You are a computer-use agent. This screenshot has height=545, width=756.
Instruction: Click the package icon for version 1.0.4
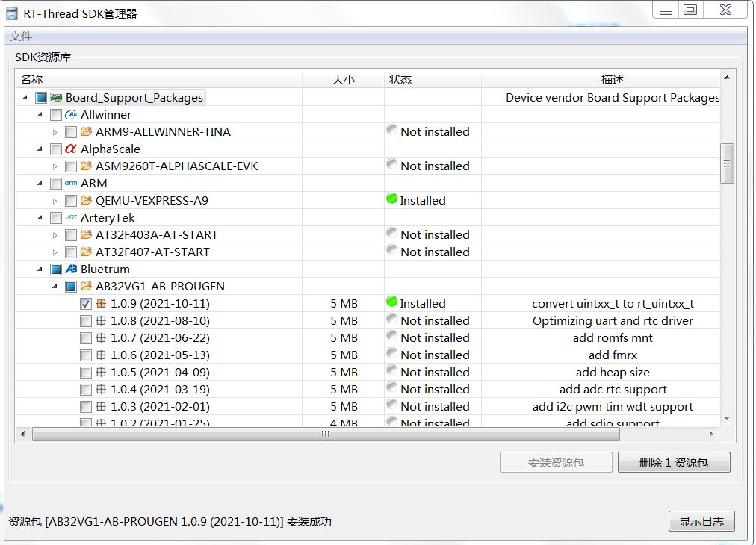(102, 390)
